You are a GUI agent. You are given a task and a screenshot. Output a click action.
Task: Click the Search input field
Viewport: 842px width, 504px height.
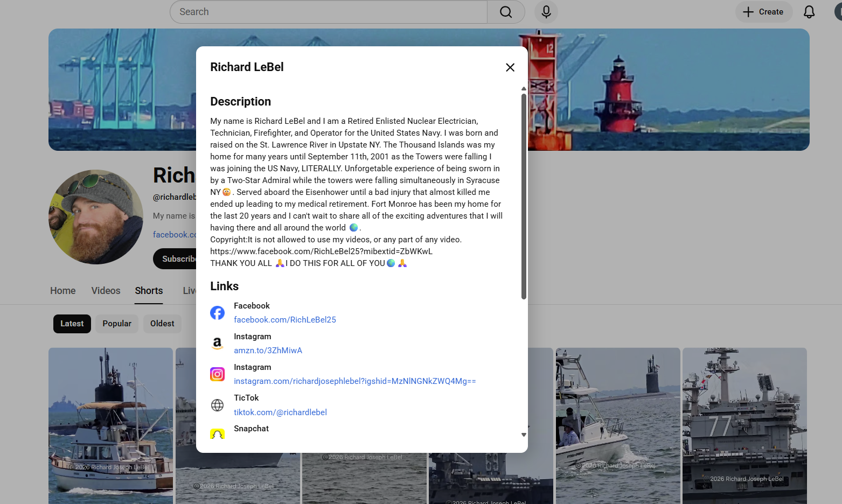pyautogui.click(x=329, y=12)
